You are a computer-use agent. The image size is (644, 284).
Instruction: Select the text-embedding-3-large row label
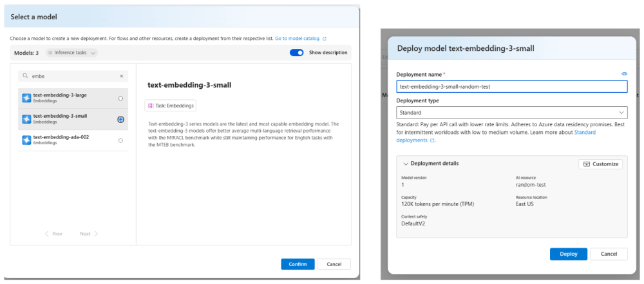click(x=60, y=95)
